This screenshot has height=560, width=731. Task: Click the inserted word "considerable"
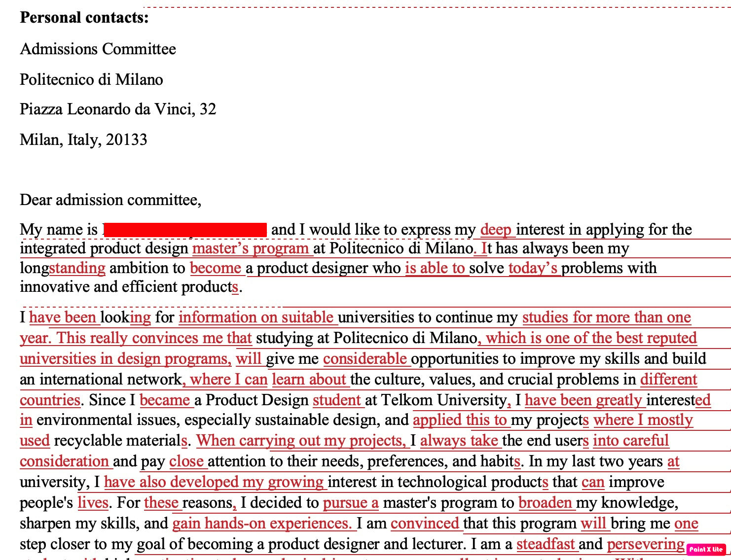(x=366, y=358)
